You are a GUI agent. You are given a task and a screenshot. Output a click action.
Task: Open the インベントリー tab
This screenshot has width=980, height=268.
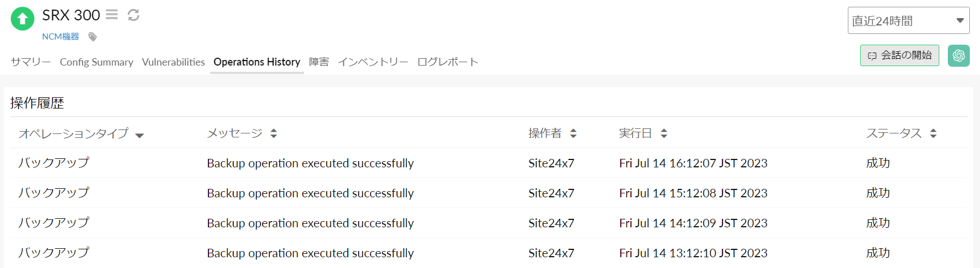373,62
